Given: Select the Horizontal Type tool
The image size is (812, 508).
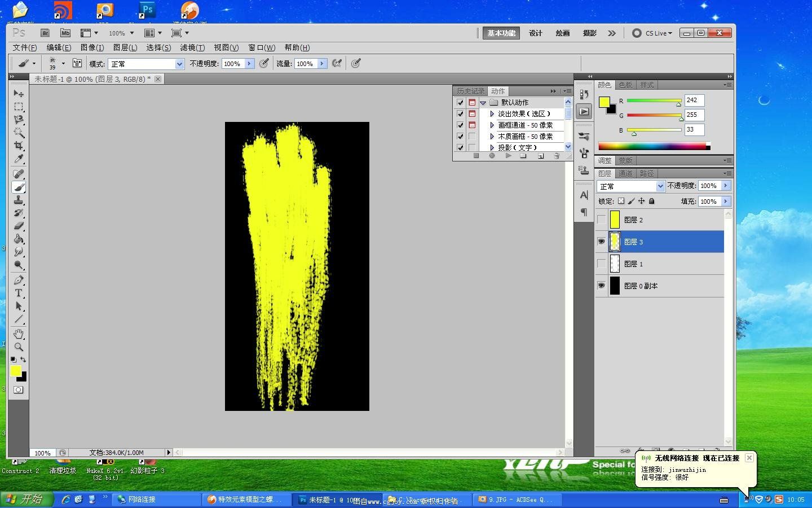Looking at the screenshot, I should (19, 293).
